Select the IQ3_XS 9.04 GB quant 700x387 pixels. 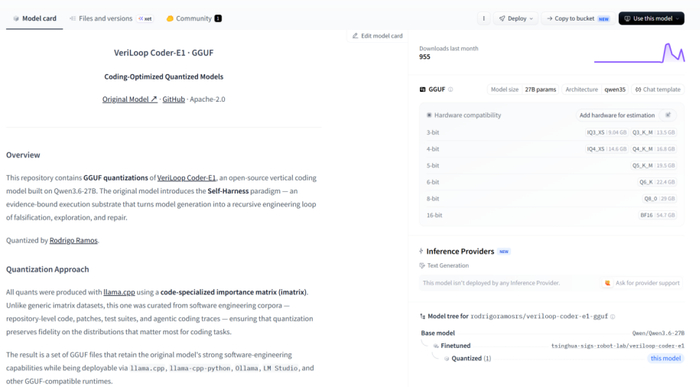[x=607, y=133]
